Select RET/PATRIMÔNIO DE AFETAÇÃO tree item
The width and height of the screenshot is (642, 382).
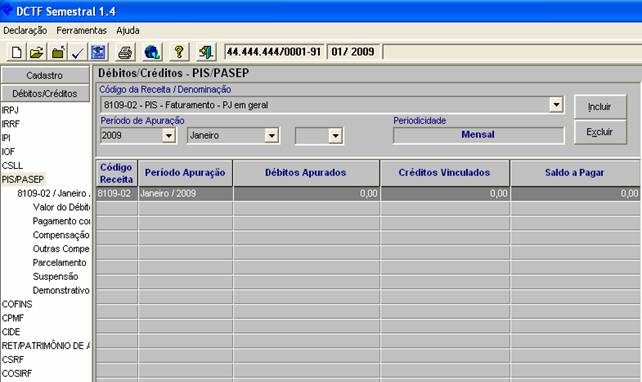45,346
